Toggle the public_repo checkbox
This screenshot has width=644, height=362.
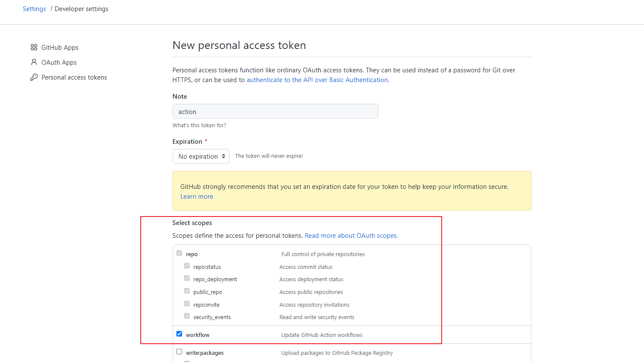click(x=187, y=291)
